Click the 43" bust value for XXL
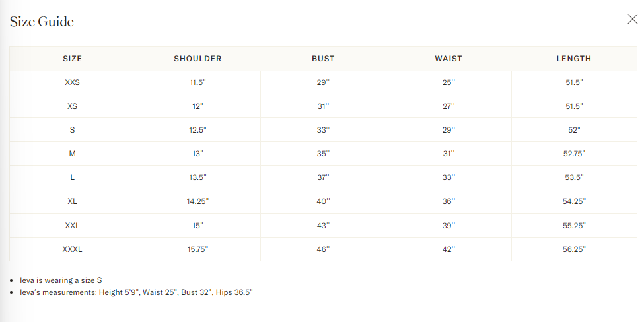This screenshot has height=322, width=644. point(323,226)
